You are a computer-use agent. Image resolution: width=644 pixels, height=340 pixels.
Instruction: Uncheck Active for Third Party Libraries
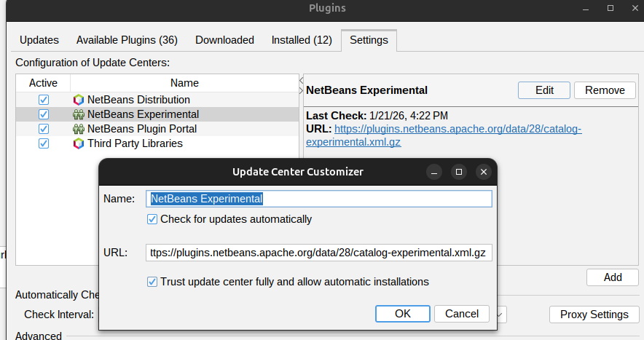click(x=44, y=143)
